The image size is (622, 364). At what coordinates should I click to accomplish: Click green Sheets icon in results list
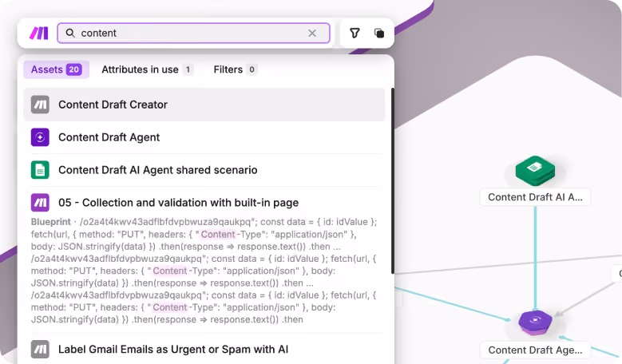(x=40, y=170)
